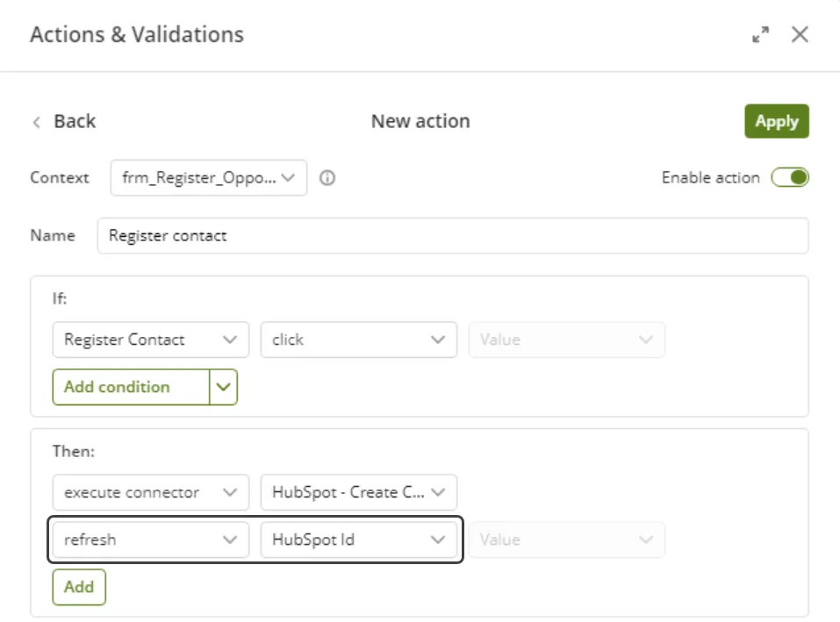Open the HubSpot Id field dropdown
Image resolution: width=840 pixels, height=622 pixels.
tap(358, 540)
